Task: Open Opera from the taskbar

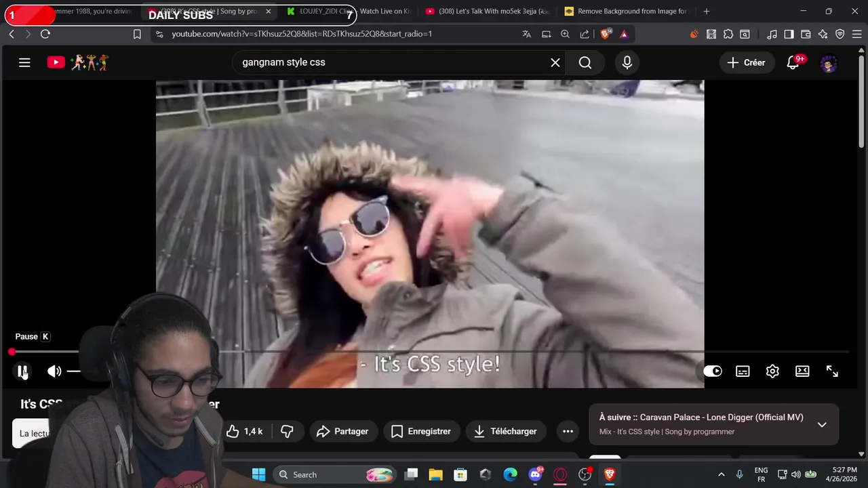Action: pos(560,474)
